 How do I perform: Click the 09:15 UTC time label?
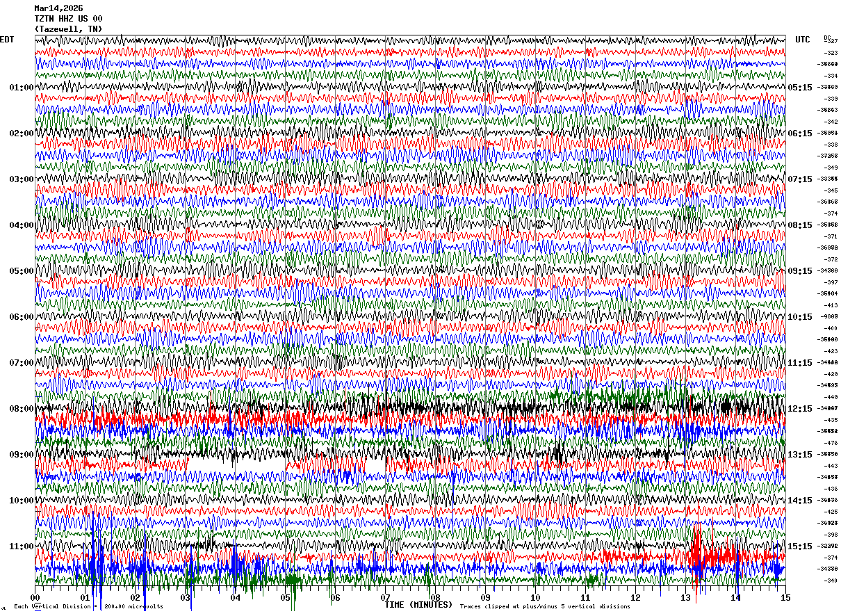point(800,271)
